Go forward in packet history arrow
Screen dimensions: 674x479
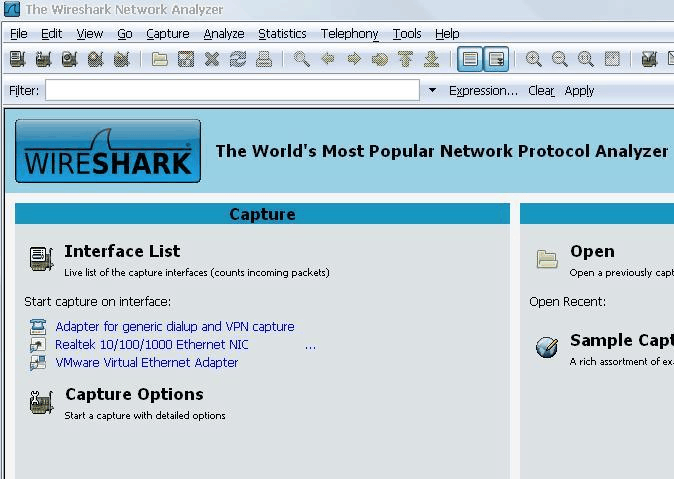354,59
